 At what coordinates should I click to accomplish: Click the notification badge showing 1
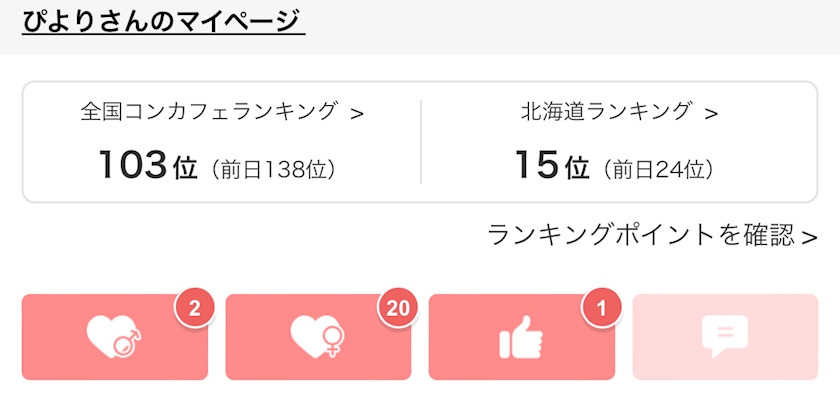point(602,309)
